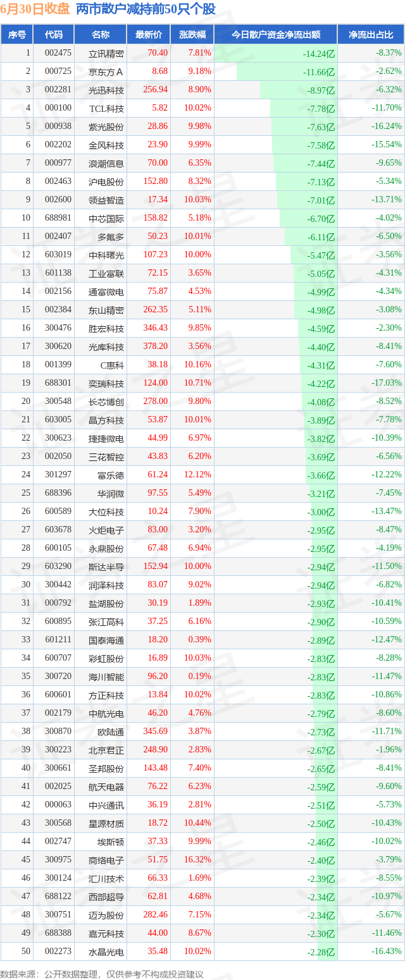405x980 pixels.
Task: Select 奕瑞科技 outflow ratio -17.03%
Action: tap(387, 383)
